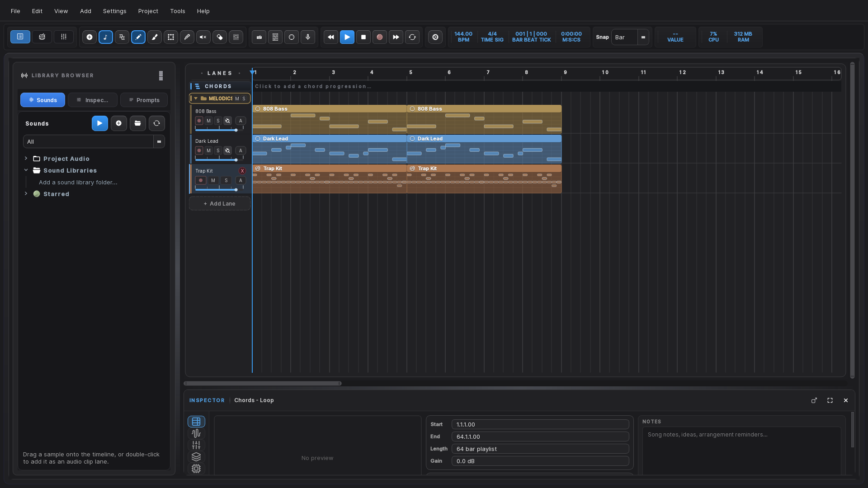The image size is (868, 488).
Task: Open the settings gear in toolbar
Action: (435, 37)
